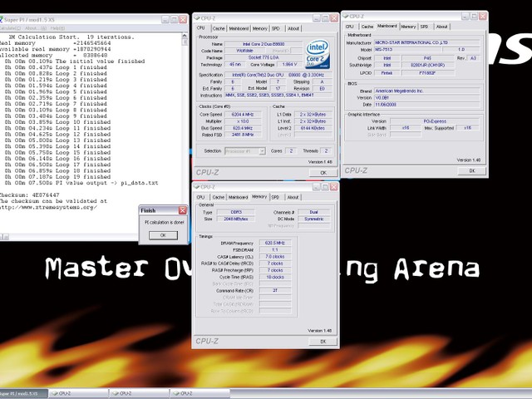Image resolution: width=532 pixels, height=399 pixels.
Task: Click CAS# Latency value 7.0 clocks
Action: coord(275,257)
